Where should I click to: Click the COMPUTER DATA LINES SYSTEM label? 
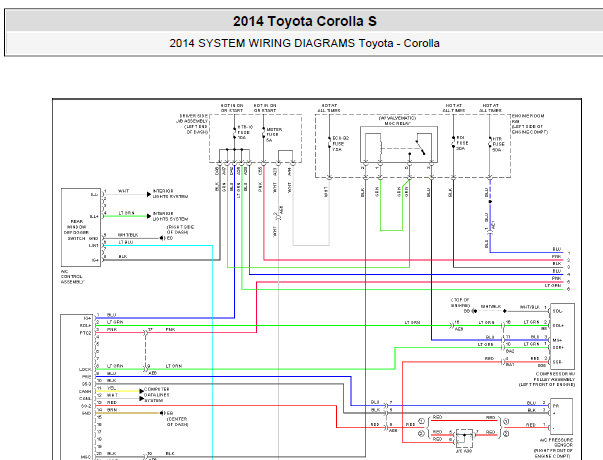(x=157, y=395)
